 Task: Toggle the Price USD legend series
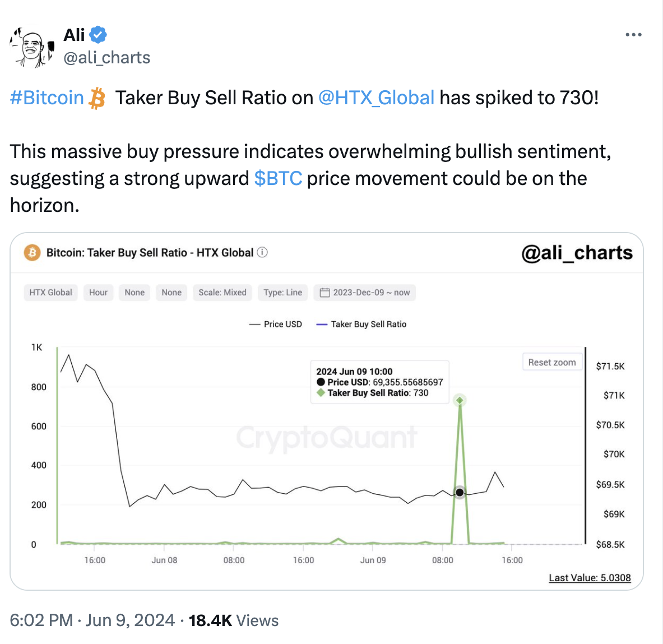click(275, 325)
